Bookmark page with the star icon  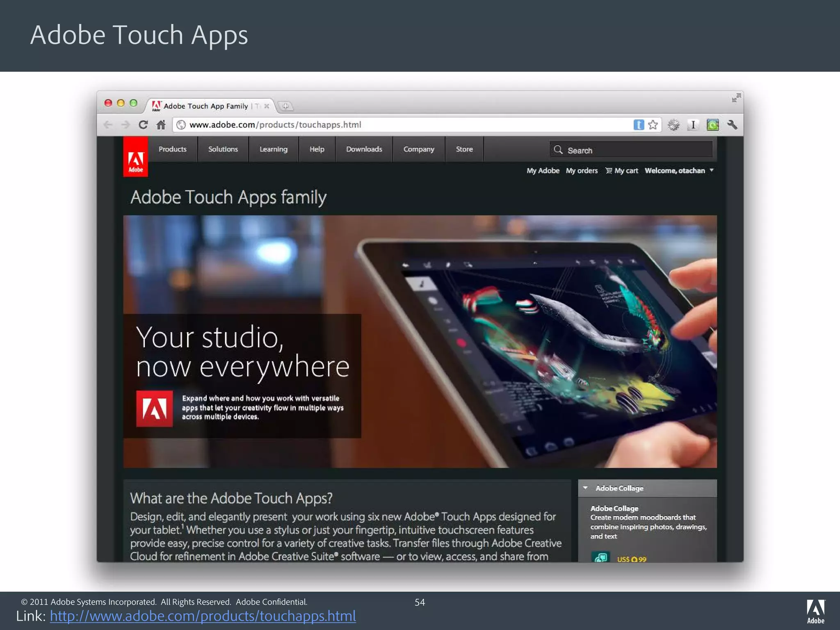[x=653, y=125]
